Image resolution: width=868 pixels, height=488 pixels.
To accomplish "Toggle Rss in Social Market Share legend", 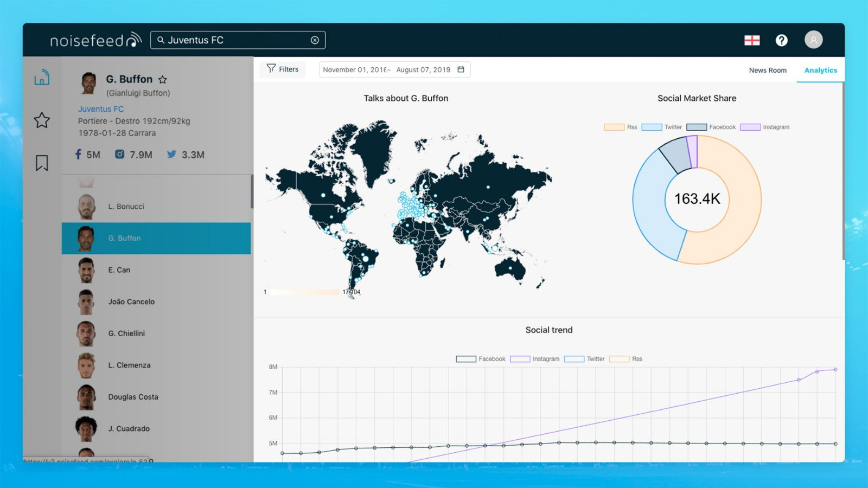I will (x=621, y=127).
